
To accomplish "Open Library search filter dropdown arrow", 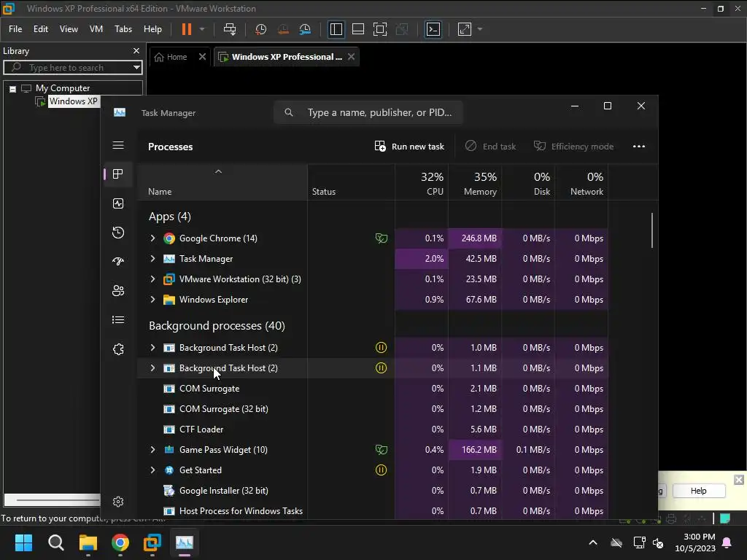I will 136,68.
